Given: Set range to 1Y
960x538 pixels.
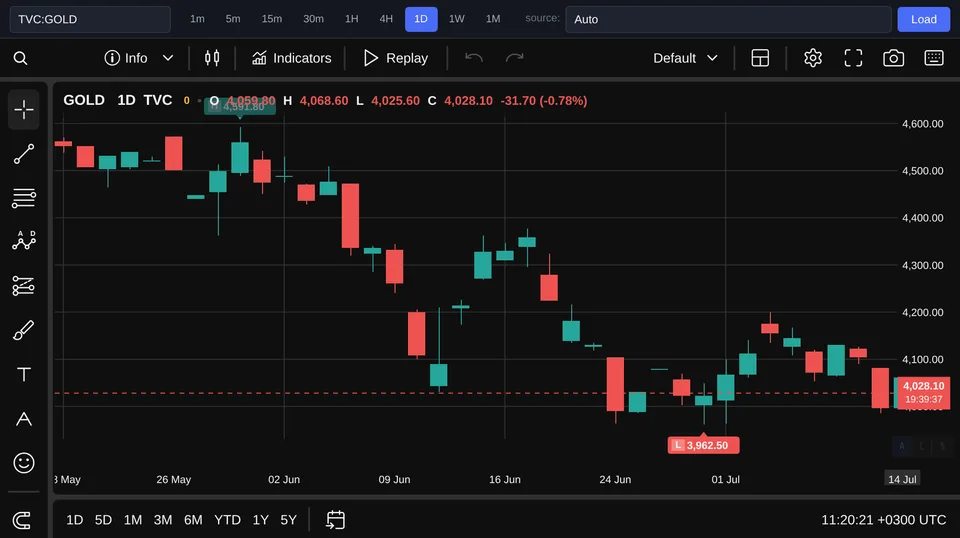Looking at the screenshot, I should (261, 520).
